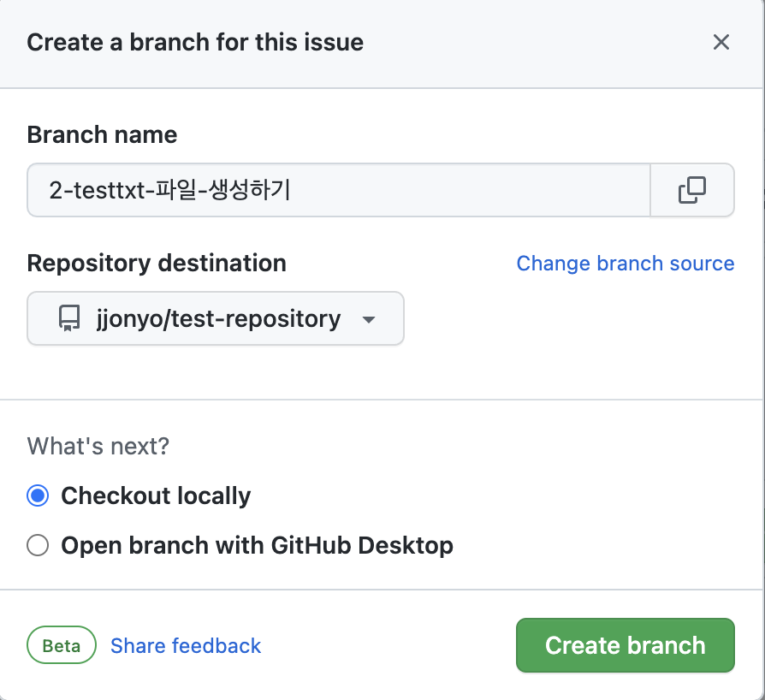Image resolution: width=765 pixels, height=700 pixels.
Task: Focus the Branch name input field
Action: click(x=339, y=190)
